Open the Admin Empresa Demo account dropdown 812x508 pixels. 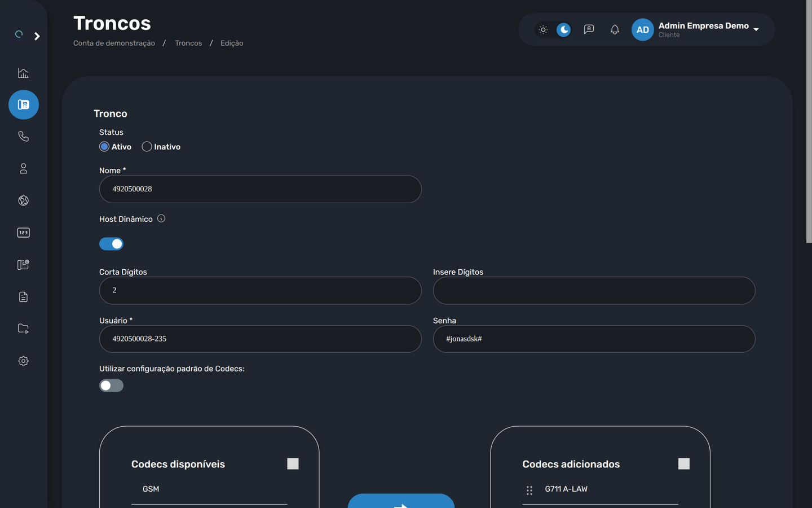click(709, 29)
